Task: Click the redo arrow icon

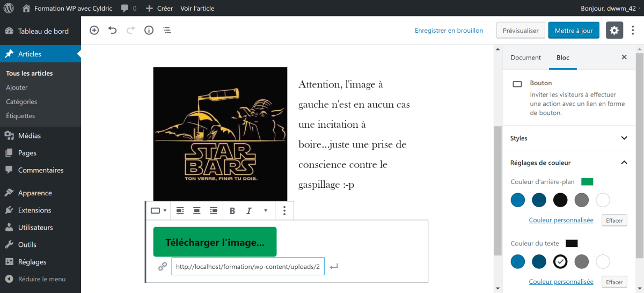Action: 131,31
